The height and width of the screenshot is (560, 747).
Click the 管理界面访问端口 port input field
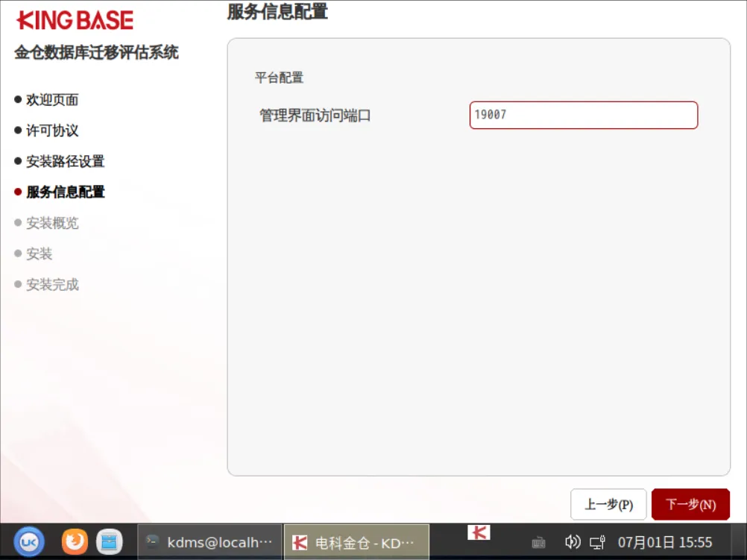(x=584, y=115)
